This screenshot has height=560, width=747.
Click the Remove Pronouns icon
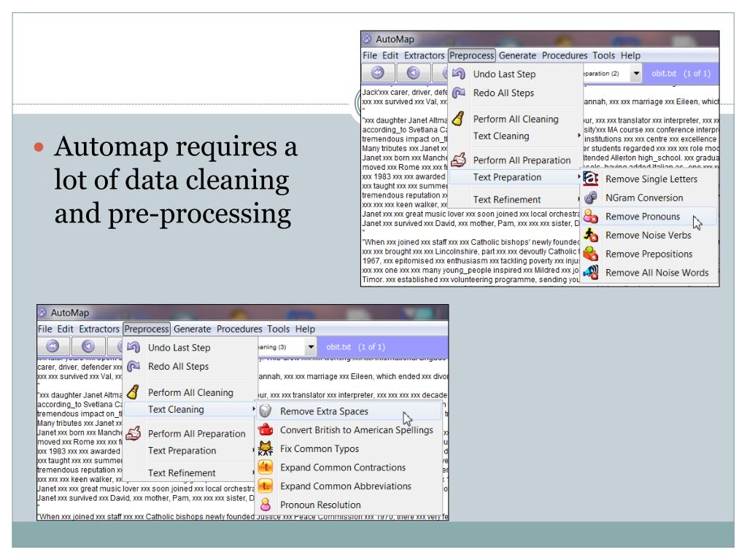pos(591,216)
